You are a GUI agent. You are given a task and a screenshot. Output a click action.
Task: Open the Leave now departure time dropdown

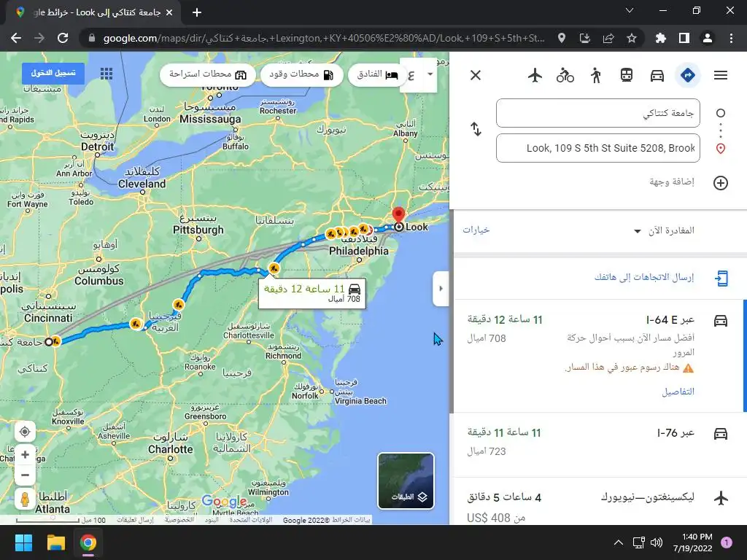664,231
